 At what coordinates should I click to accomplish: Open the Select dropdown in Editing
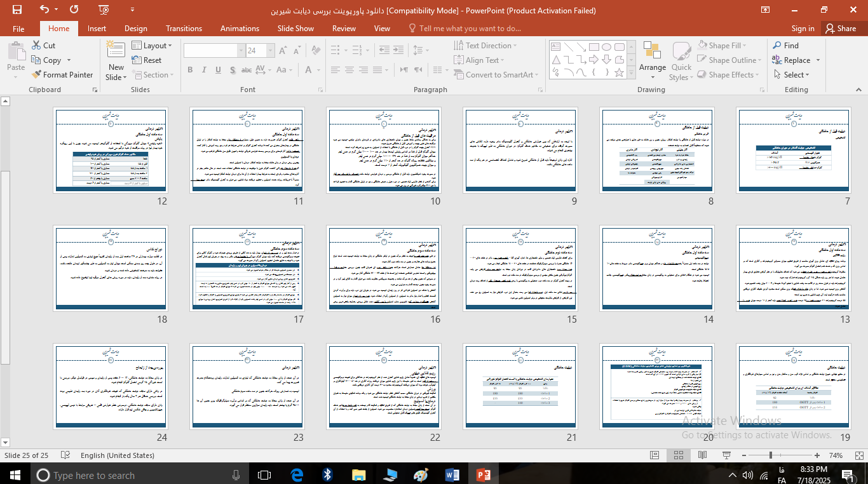pos(792,75)
